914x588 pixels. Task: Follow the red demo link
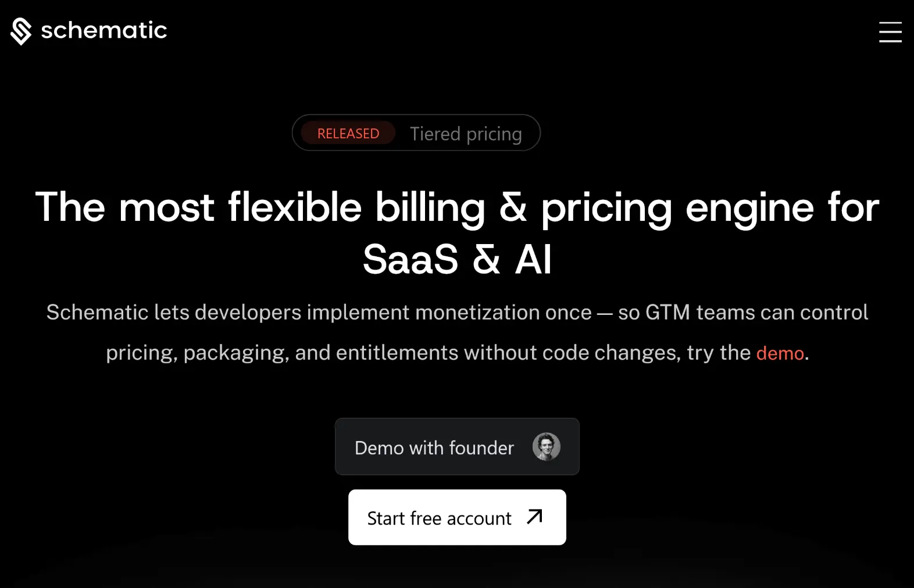coord(780,353)
